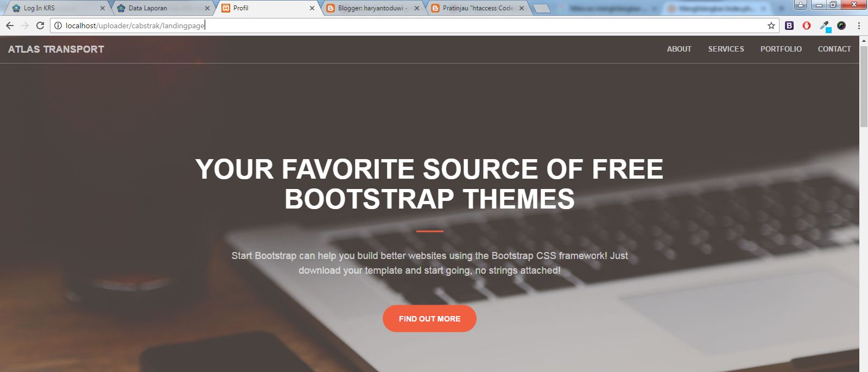868x372 pixels.
Task: Click the address bar URL field
Action: pyautogui.click(x=413, y=26)
